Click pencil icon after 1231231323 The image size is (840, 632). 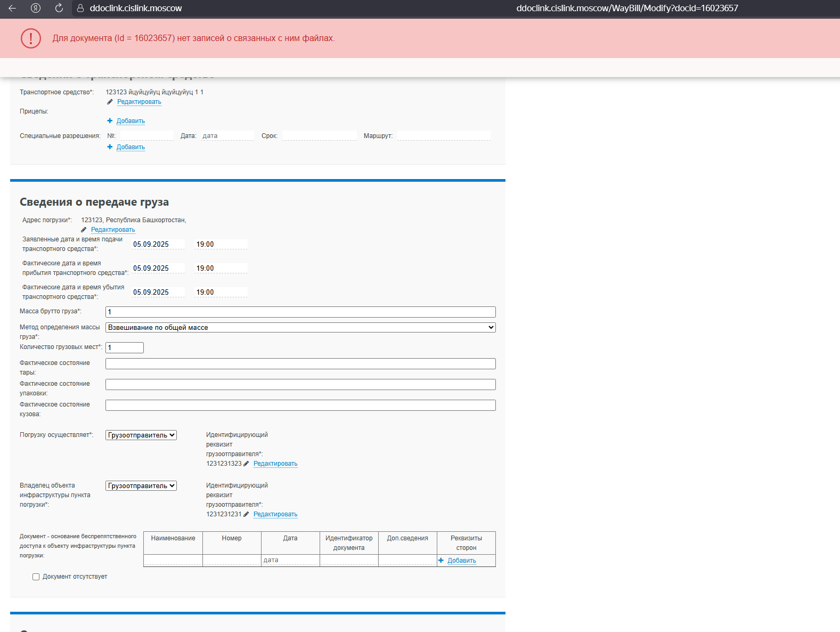(246, 464)
